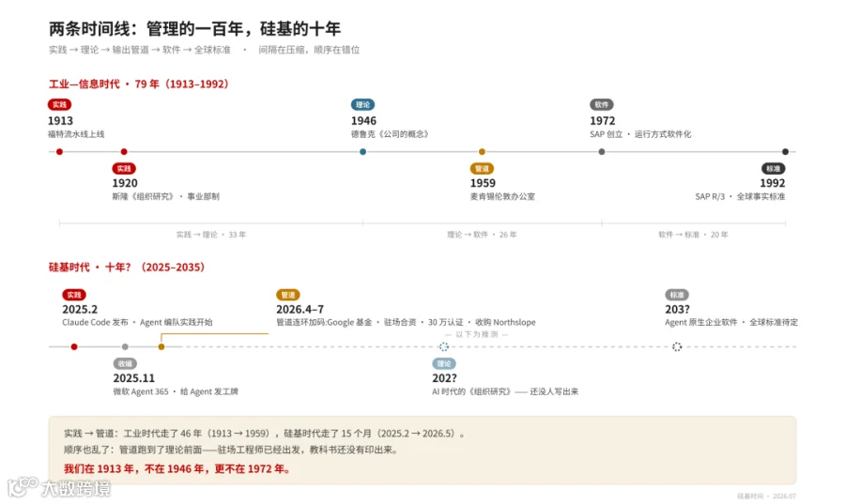Click the text Agent 原生企业软件 · 全球标准待定
This screenshot has width=845, height=504.
click(731, 323)
